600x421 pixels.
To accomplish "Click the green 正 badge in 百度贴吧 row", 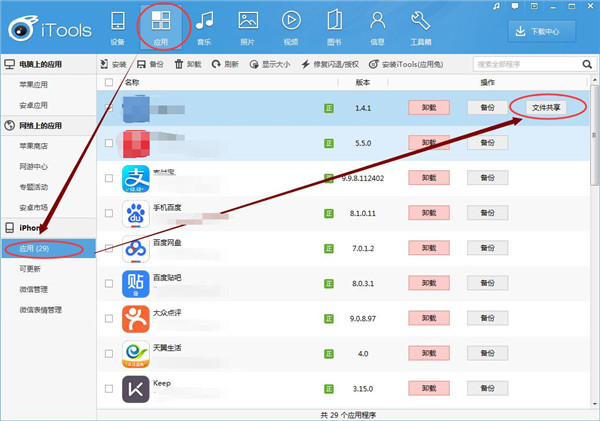I will (329, 284).
